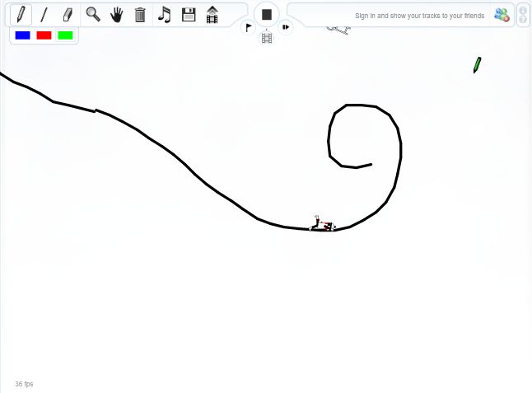Click the trash can to clear track
The width and height of the screenshot is (532, 393).
click(140, 15)
